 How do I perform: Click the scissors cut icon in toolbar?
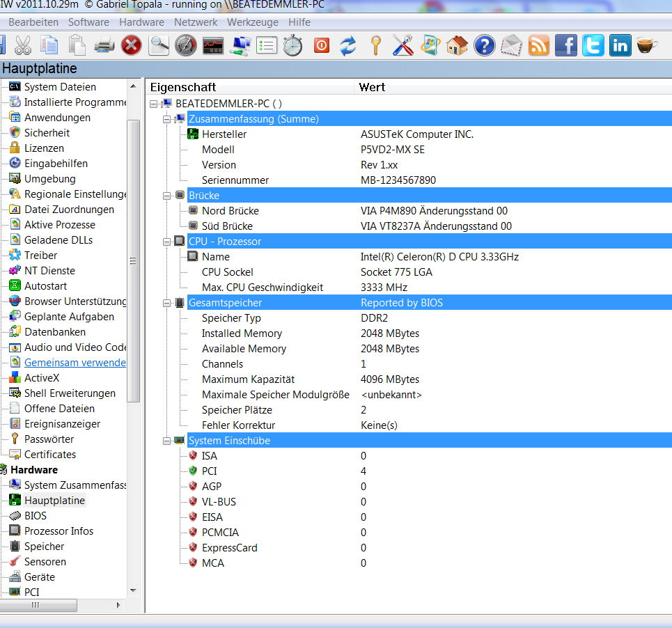[x=23, y=45]
